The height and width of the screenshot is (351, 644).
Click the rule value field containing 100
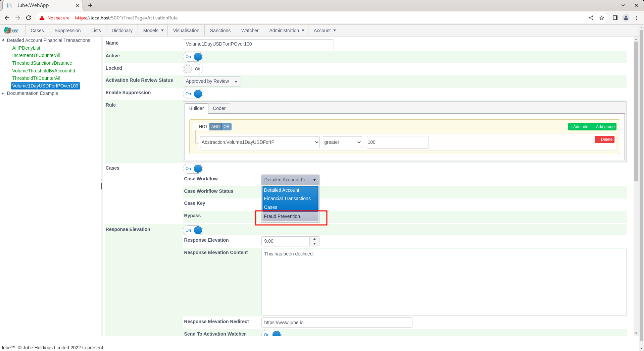pos(398,142)
